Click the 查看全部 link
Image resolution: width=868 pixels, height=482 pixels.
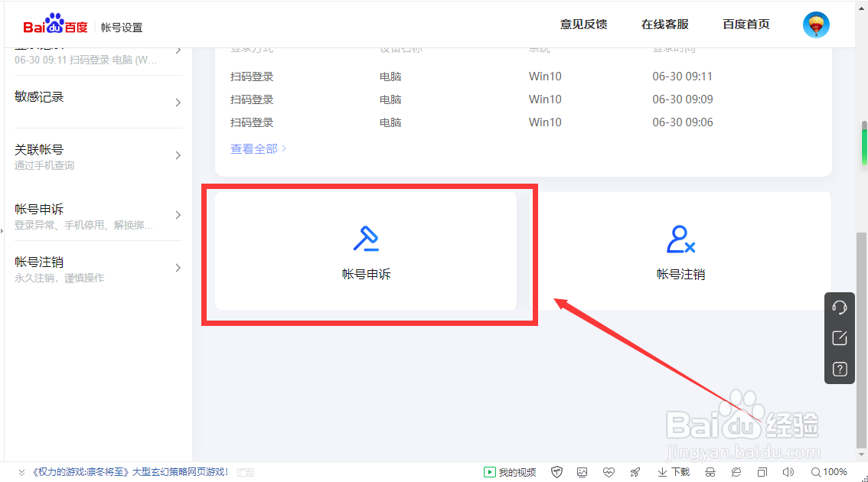[253, 148]
